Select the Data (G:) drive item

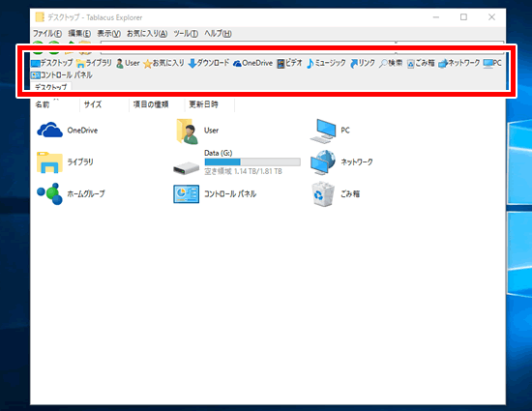pyautogui.click(x=236, y=162)
